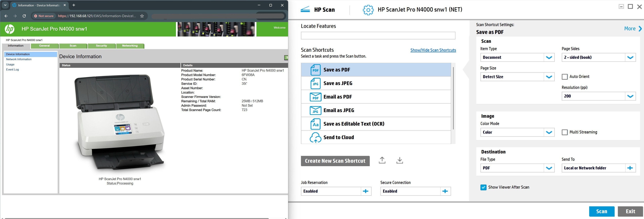The image size is (644, 219).
Task: Choose the Send to Cloud icon
Action: pyautogui.click(x=315, y=137)
